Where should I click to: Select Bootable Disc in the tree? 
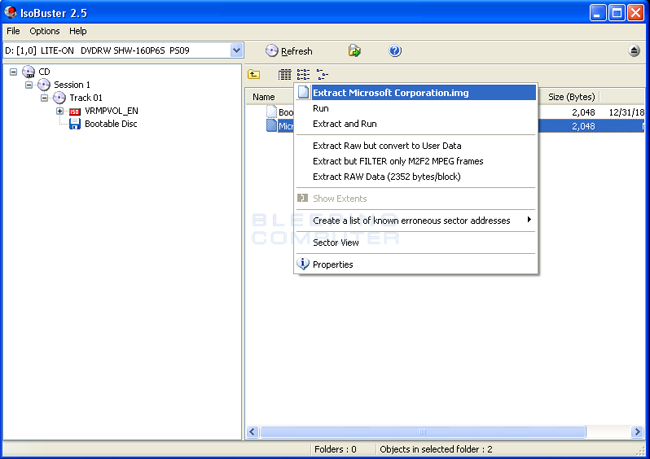click(111, 124)
